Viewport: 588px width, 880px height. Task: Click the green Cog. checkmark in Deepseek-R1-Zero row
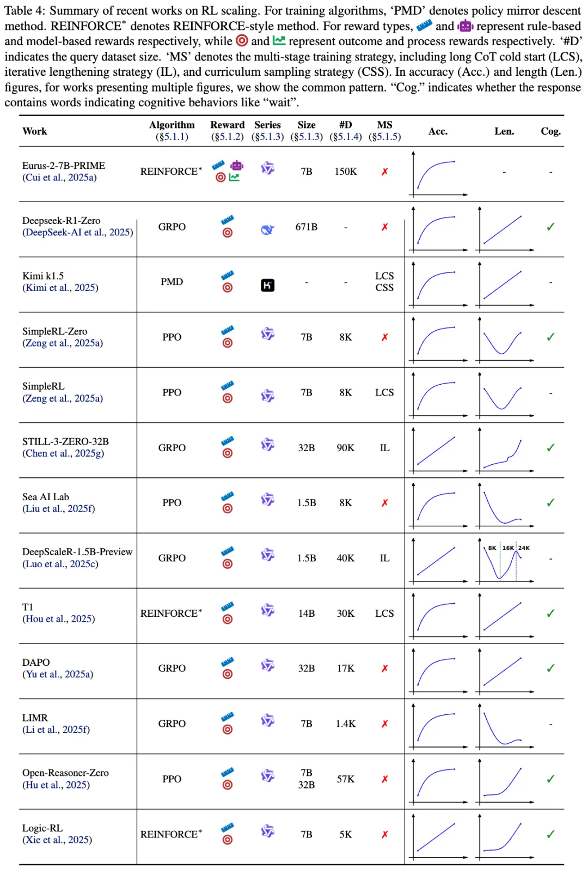pos(550,227)
